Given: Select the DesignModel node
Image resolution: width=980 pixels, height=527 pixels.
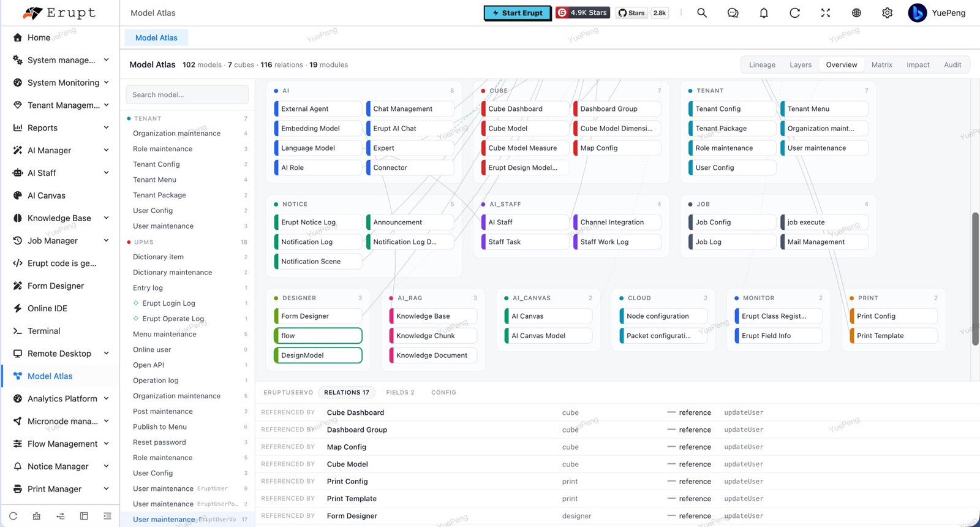Looking at the screenshot, I should (318, 355).
